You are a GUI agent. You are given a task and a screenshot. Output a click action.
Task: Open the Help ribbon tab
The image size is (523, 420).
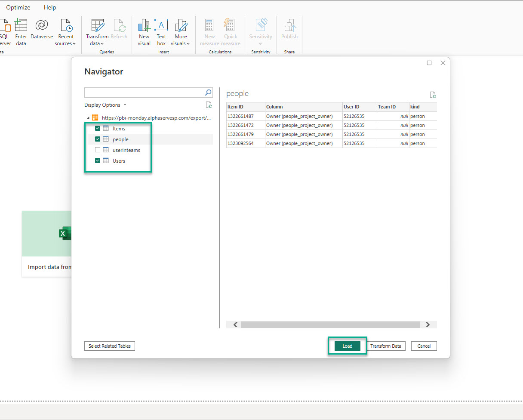tap(50, 7)
